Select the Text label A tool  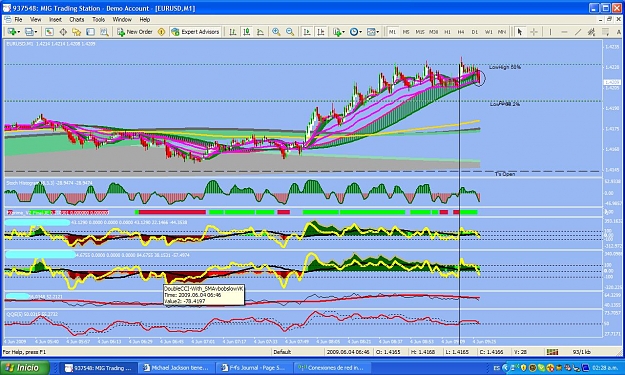tap(619, 32)
